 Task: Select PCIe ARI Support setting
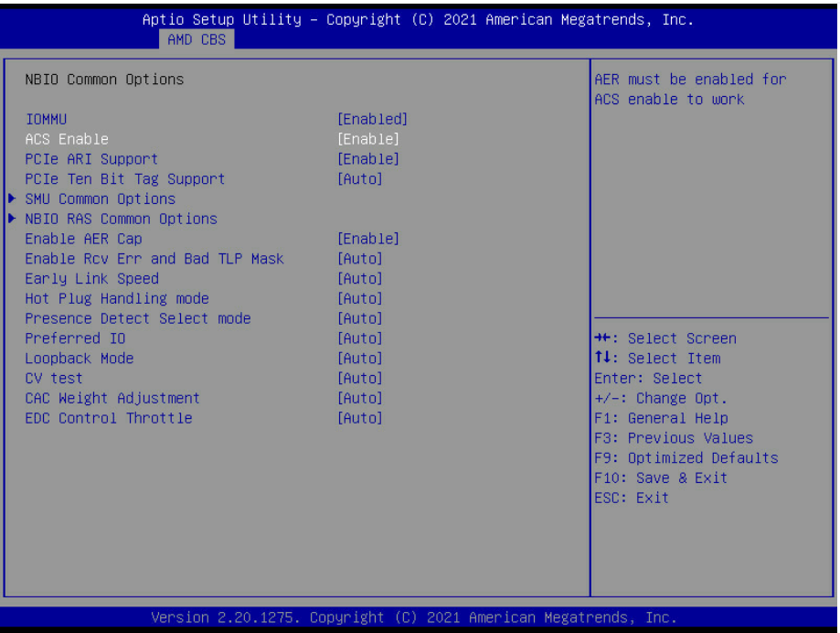tap(91, 159)
